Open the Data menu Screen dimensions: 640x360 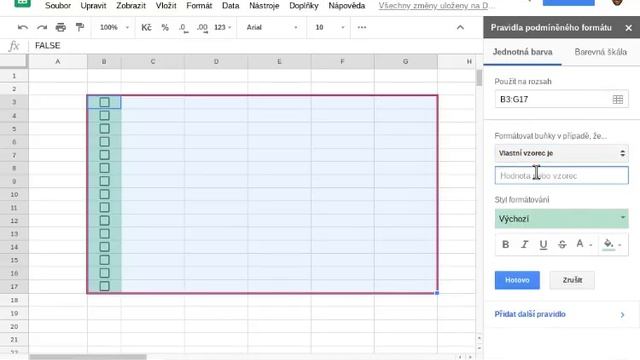(231, 6)
